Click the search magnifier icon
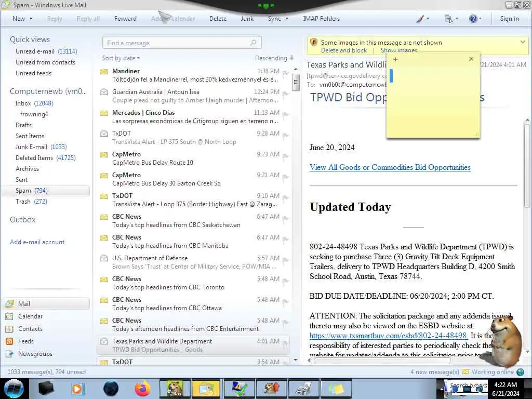Viewport: 532px width, 399px height. pyautogui.click(x=253, y=43)
